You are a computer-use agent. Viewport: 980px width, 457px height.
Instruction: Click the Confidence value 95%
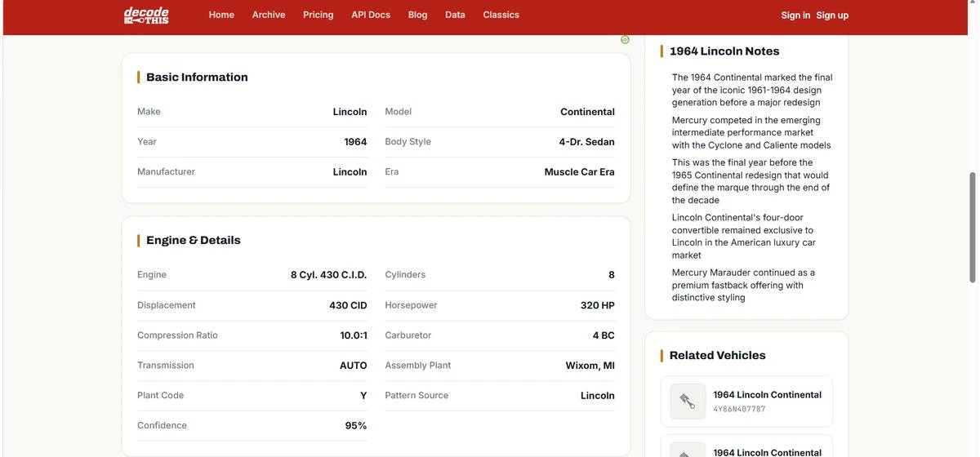pos(355,426)
